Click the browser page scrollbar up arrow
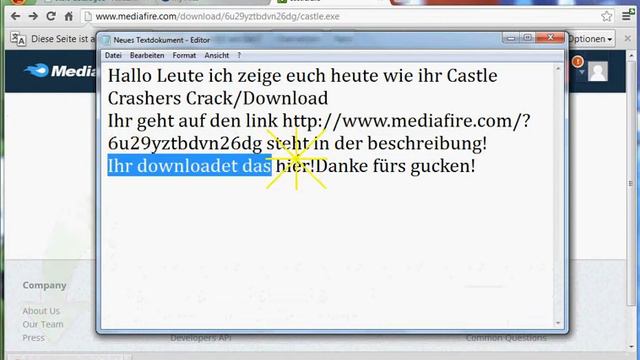The height and width of the screenshot is (360, 640). click(x=631, y=56)
